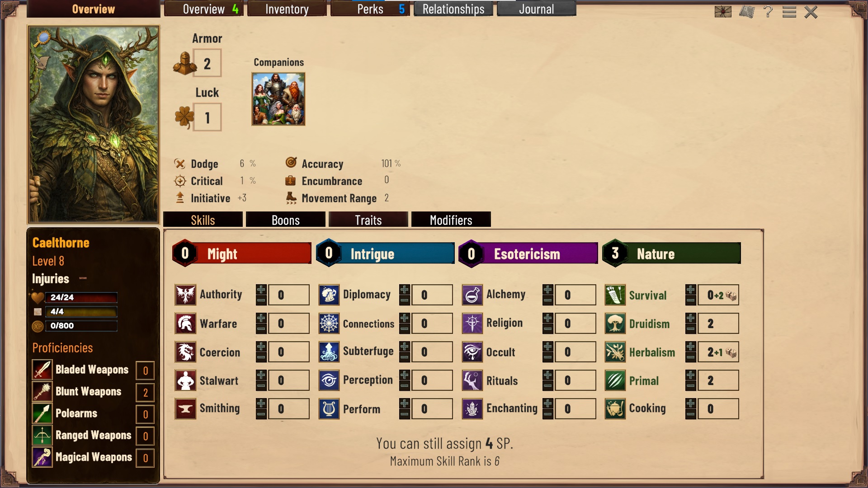This screenshot has height=488, width=868.
Task: Click the health bar showing 24/24
Action: [81, 297]
